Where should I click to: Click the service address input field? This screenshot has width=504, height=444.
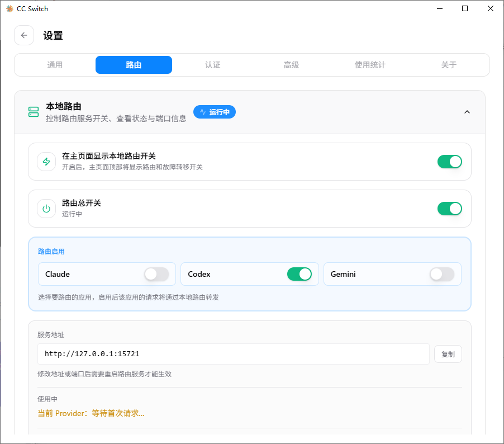tap(234, 354)
